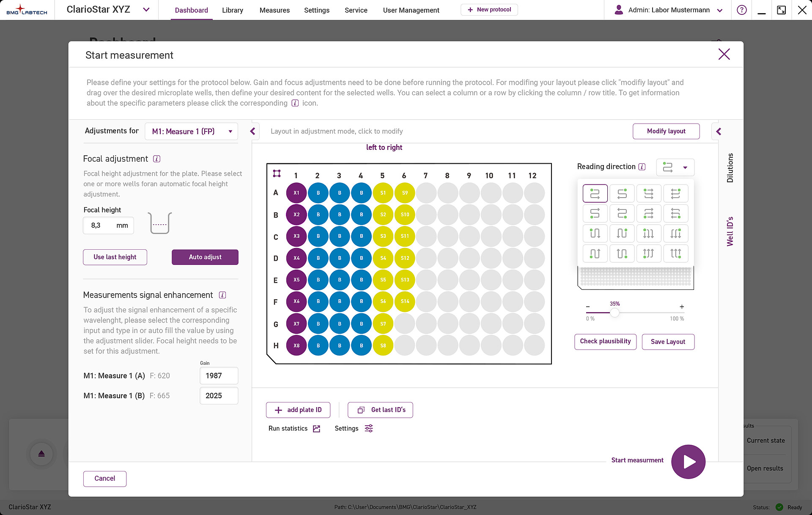This screenshot has height=515, width=812.
Task: Click the help question mark icon
Action: click(x=742, y=10)
